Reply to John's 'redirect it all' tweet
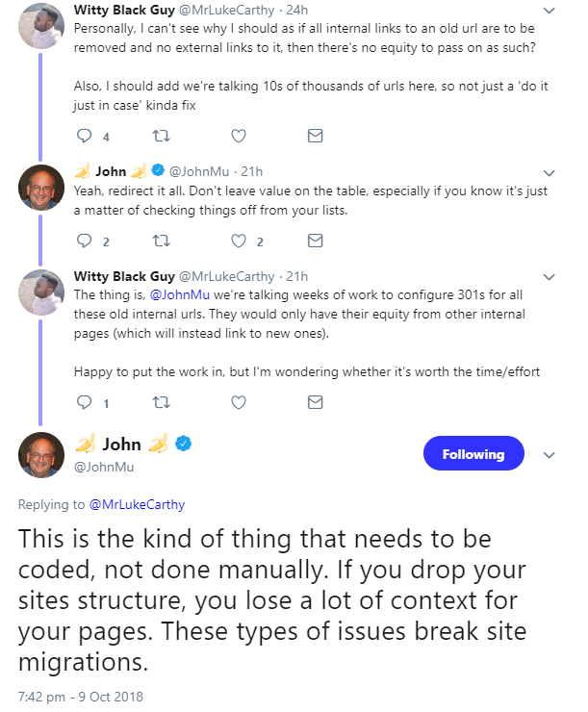Screen dimensions: 588x712 (x=84, y=241)
